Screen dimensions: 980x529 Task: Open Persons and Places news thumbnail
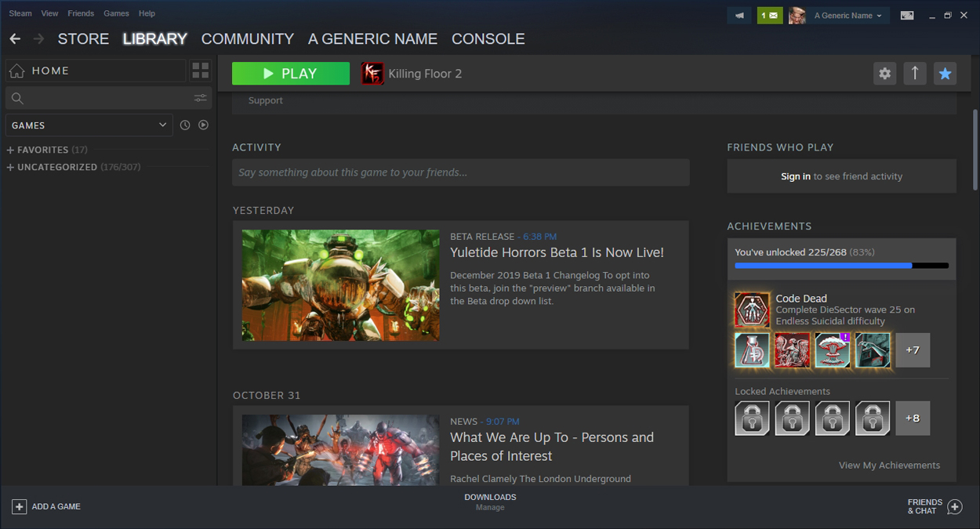(340, 450)
